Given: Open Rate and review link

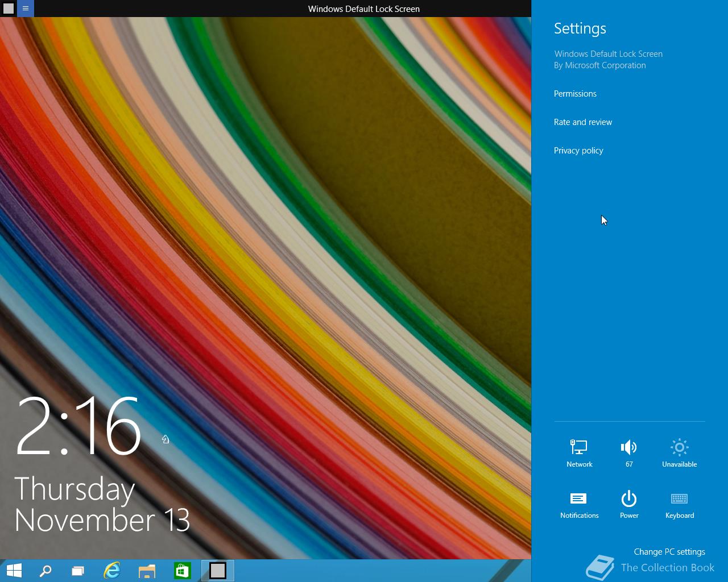Looking at the screenshot, I should (x=583, y=122).
